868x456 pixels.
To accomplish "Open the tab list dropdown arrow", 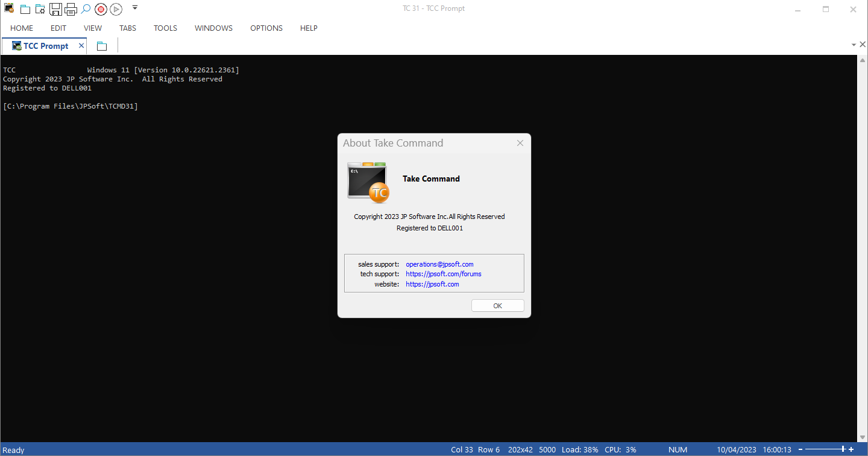I will tap(854, 45).
